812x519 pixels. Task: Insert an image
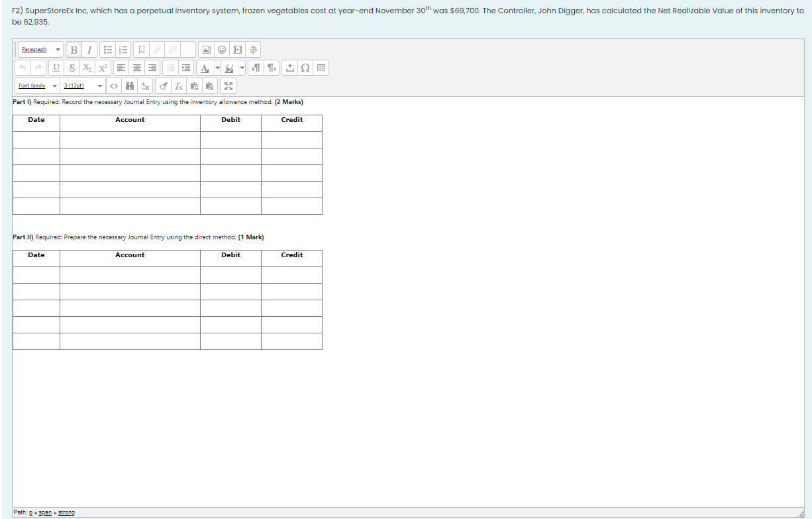(x=207, y=50)
